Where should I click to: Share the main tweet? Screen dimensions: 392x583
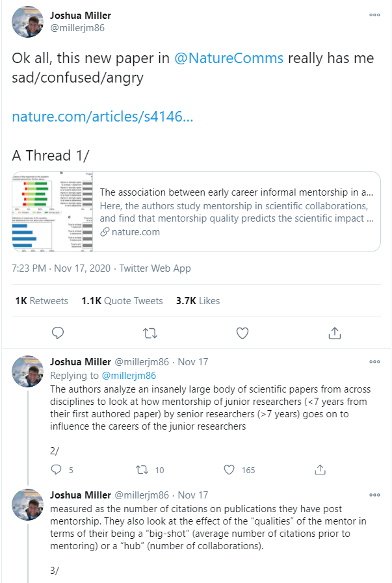(335, 333)
